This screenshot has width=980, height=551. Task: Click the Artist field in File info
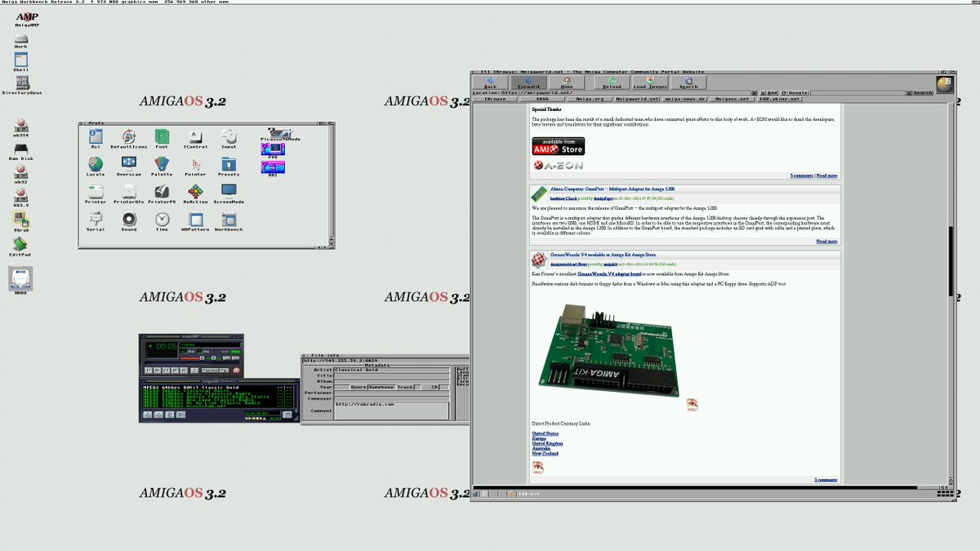coord(392,370)
